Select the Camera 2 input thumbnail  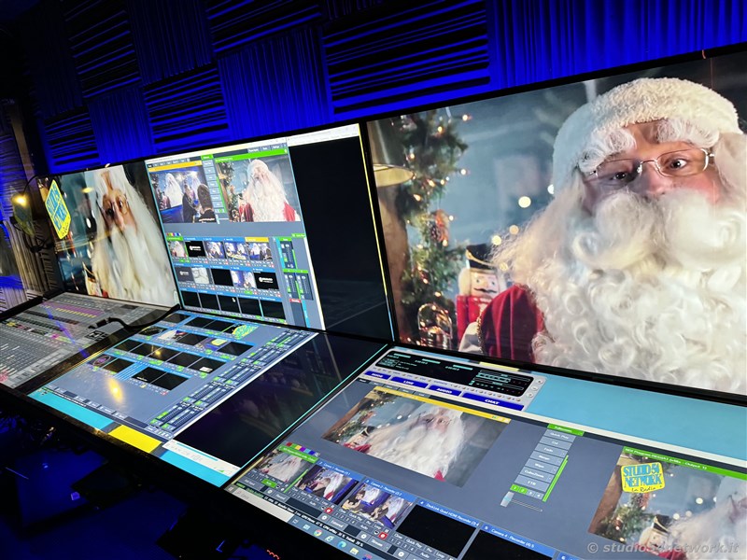pyautogui.click(x=376, y=507)
